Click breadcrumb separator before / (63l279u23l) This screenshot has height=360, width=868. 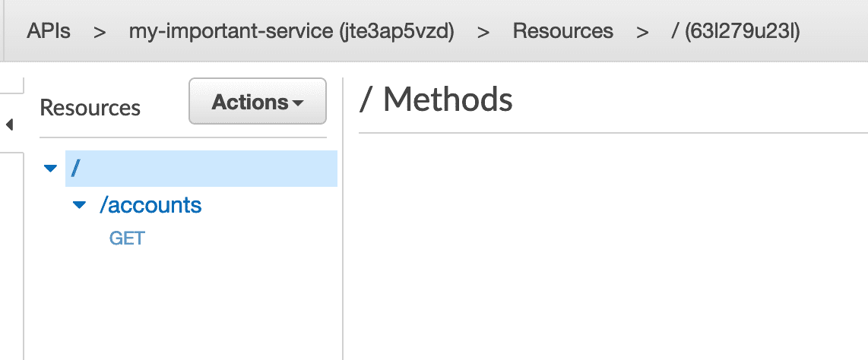click(642, 32)
